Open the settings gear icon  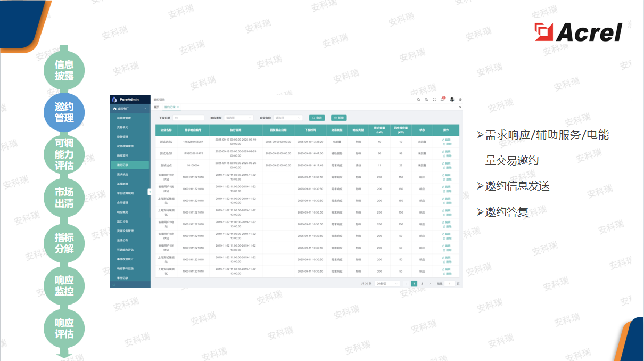[460, 99]
